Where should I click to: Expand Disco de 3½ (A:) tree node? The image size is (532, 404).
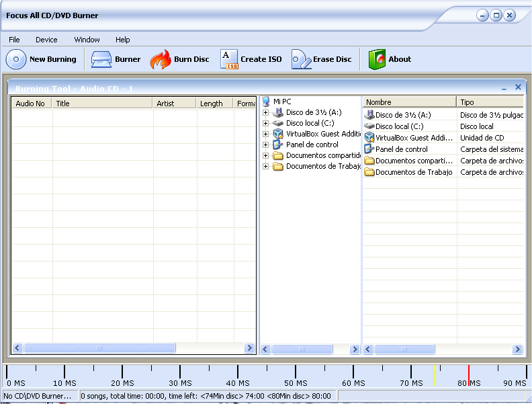(x=265, y=112)
